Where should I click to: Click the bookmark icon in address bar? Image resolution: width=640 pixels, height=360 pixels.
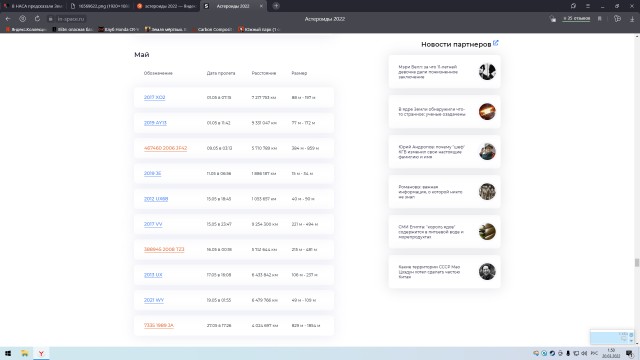tap(600, 19)
